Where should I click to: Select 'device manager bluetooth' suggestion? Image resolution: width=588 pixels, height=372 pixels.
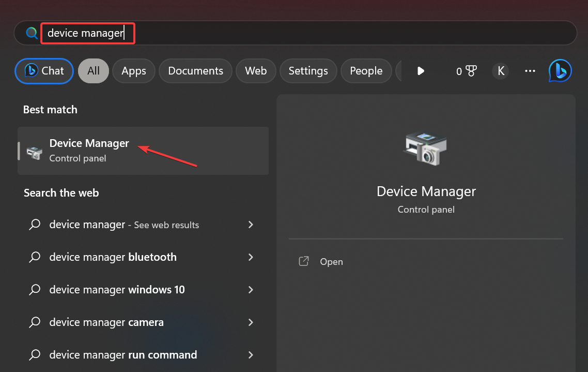pos(143,257)
